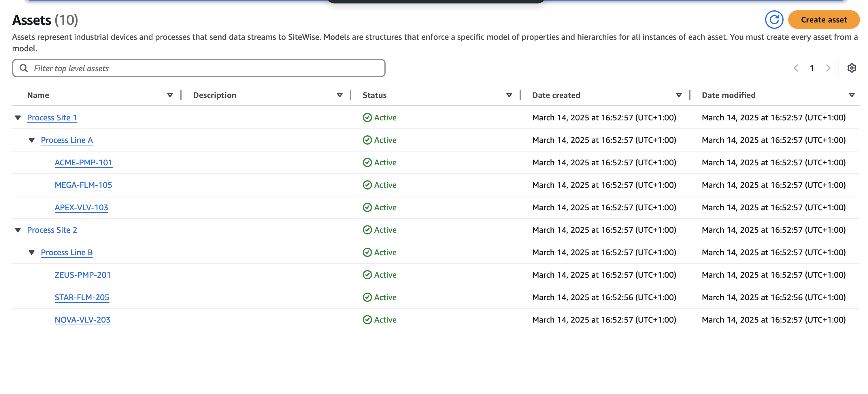
Task: Refresh the assets list
Action: (x=775, y=20)
